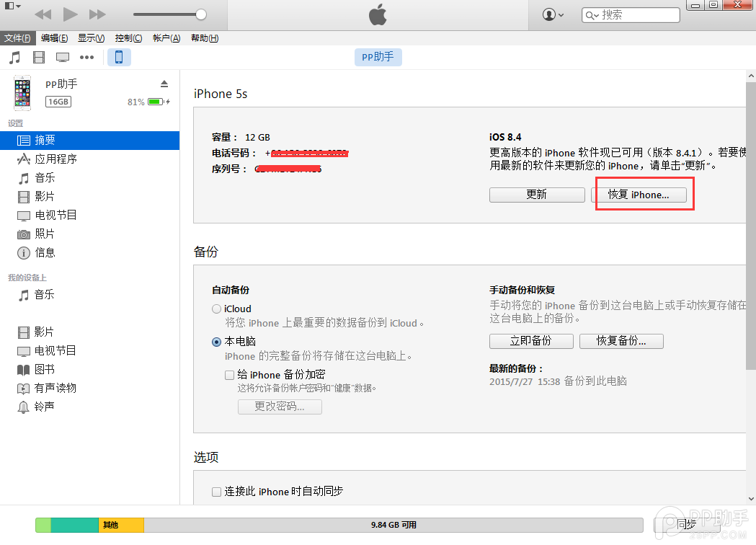Click the 16GB capacity badge

click(x=58, y=102)
